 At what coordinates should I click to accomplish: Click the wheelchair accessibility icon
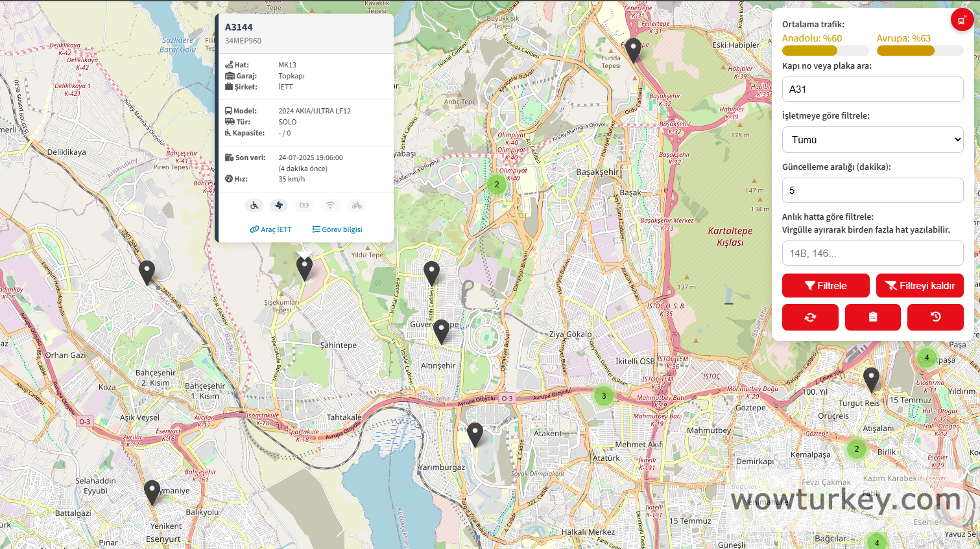(x=254, y=205)
